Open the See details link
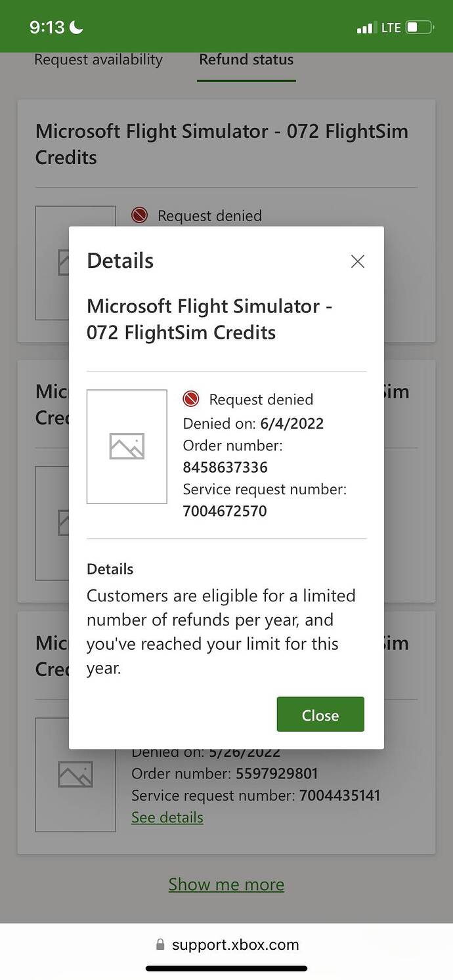 (167, 817)
